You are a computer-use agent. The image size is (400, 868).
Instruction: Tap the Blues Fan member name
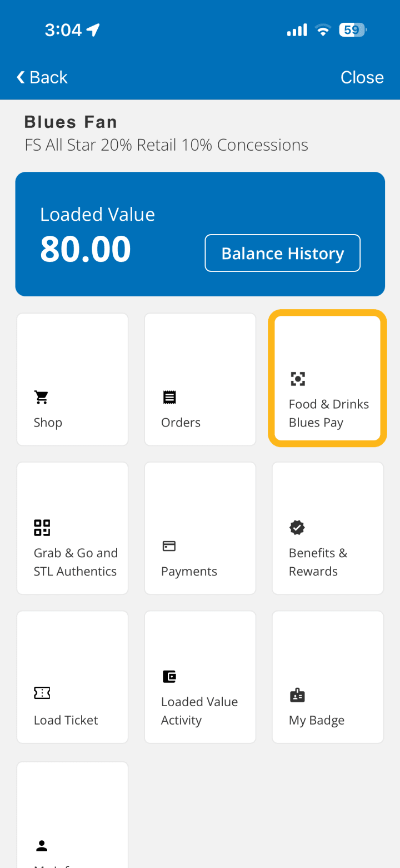point(71,122)
